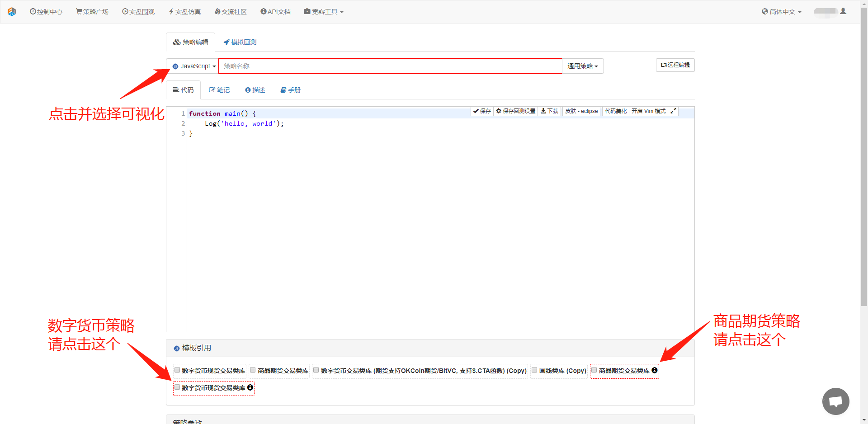
Task: Open the 描述 description tab
Action: (255, 90)
